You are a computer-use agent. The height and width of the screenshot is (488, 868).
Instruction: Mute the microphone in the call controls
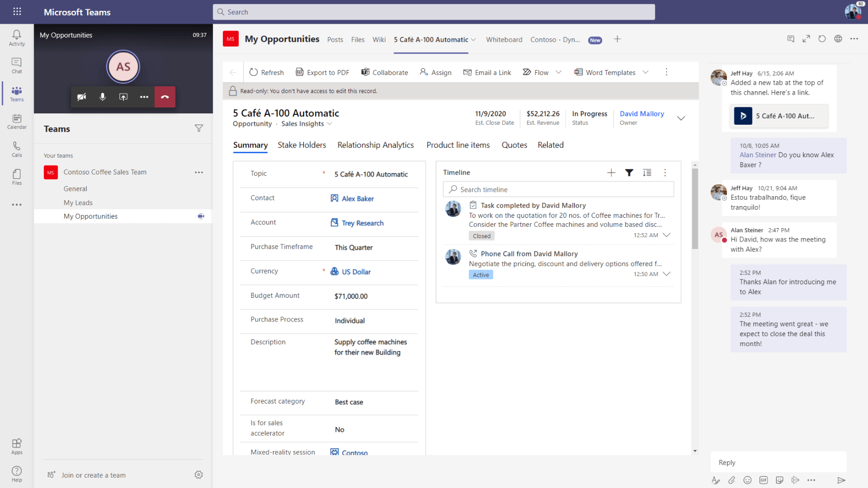(x=103, y=97)
